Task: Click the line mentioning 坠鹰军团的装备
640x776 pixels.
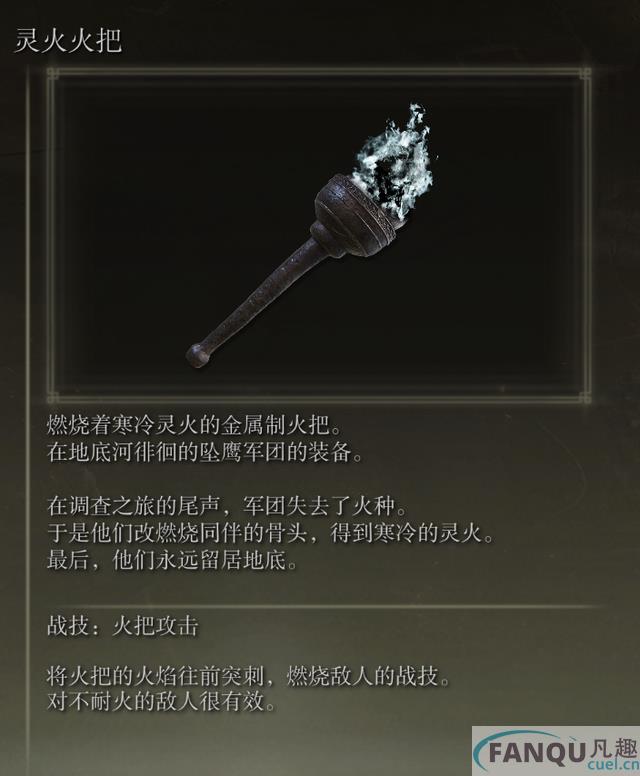Action: coord(205,452)
